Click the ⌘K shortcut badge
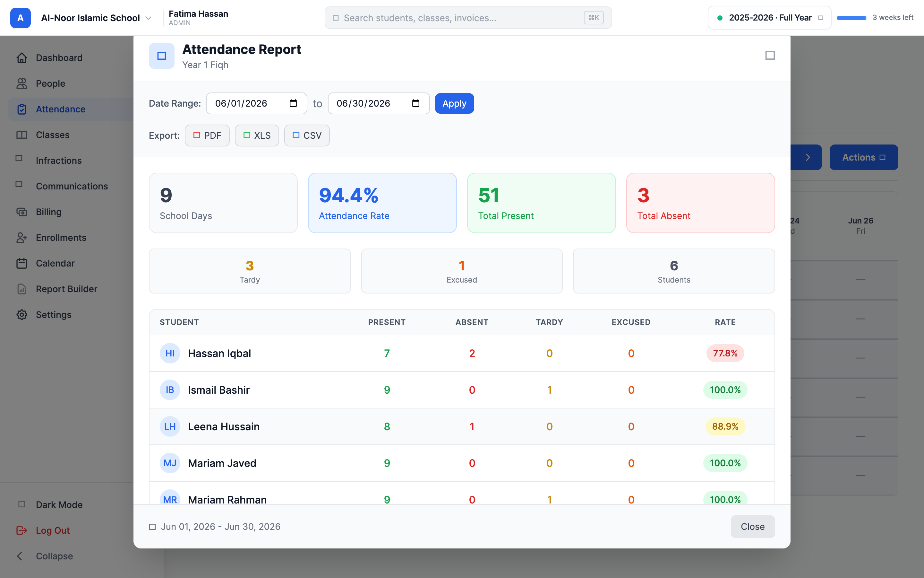The image size is (924, 578). point(594,18)
